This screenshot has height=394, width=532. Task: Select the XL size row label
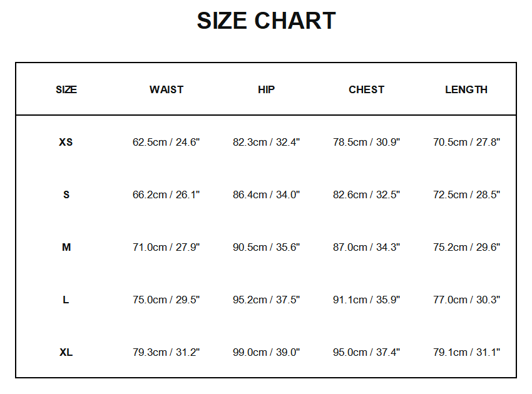tap(66, 352)
